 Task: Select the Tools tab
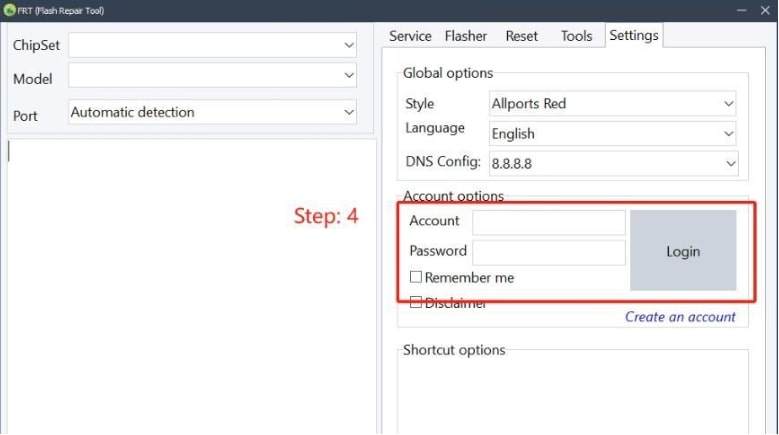tap(576, 36)
